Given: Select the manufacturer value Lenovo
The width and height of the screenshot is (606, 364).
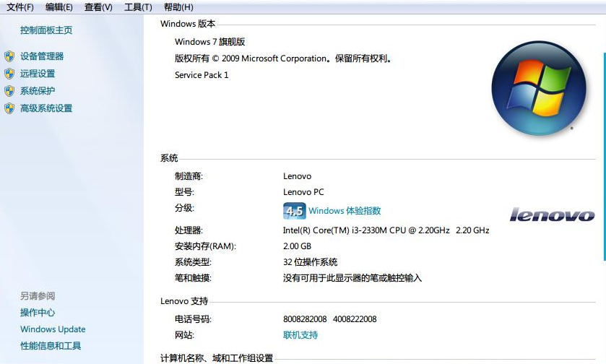Looking at the screenshot, I should tap(297, 176).
